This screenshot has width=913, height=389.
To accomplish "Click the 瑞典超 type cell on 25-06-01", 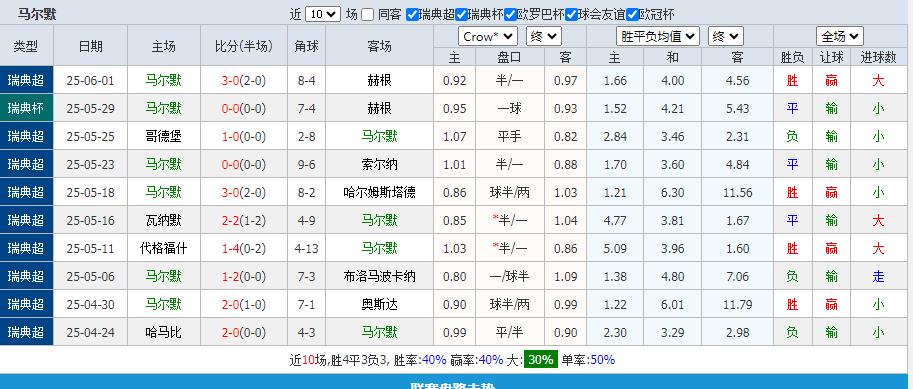I will point(26,80).
